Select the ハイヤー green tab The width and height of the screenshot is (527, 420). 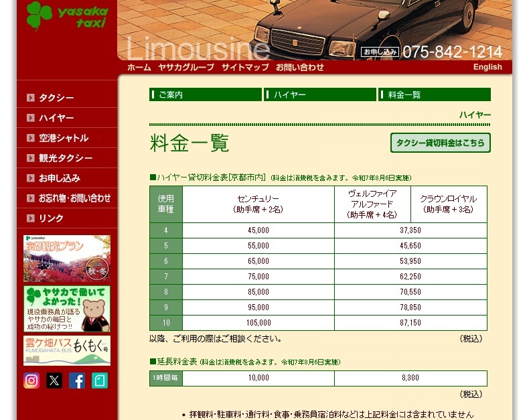(x=320, y=94)
